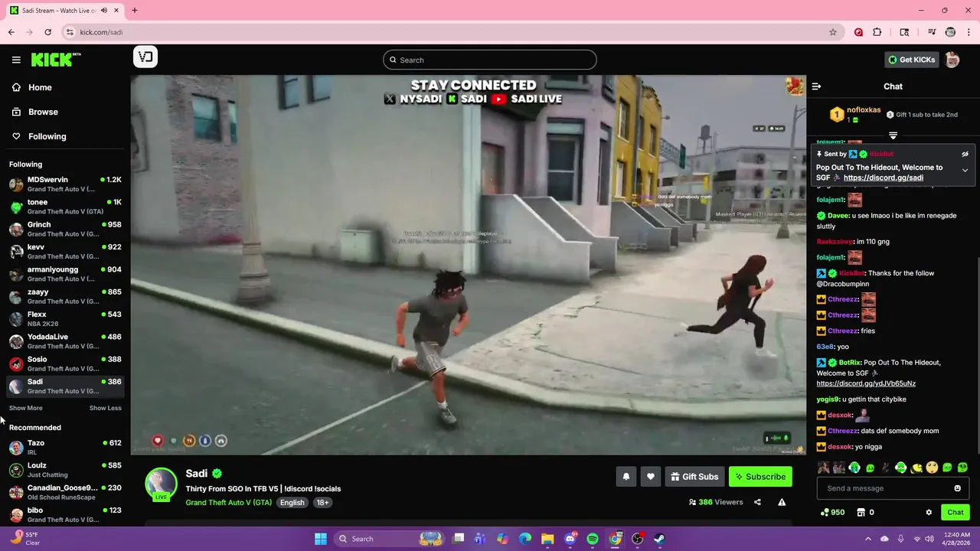Open MDSwervin channel in Following list
Screen dimensions: 980x551
[x=65, y=184]
